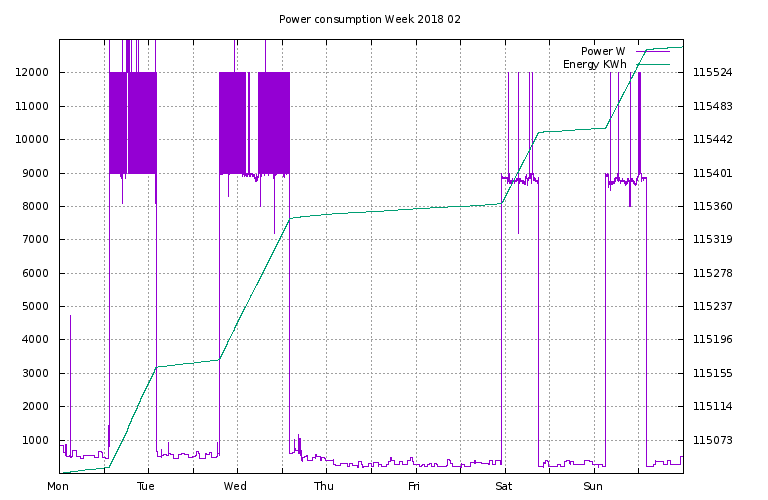This screenshot has height=500, width=768.
Task: Click the left axis value 12000
Action: (x=32, y=72)
